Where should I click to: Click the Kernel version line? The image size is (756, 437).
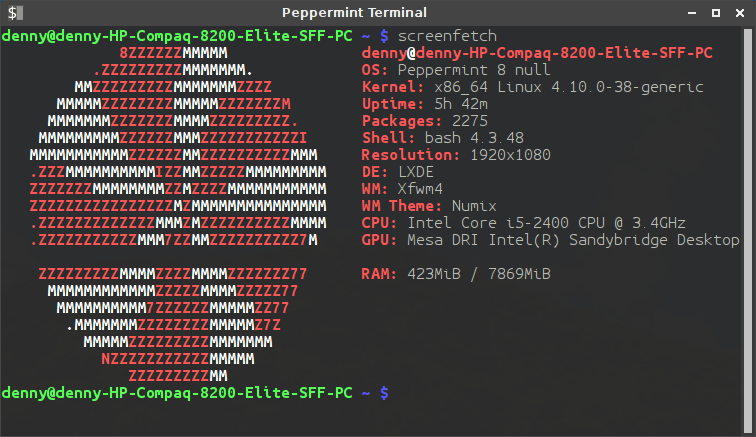tap(532, 87)
